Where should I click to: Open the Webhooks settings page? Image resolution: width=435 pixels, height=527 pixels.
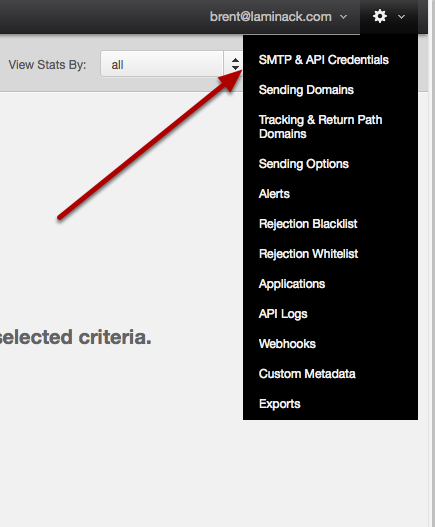[x=287, y=344]
